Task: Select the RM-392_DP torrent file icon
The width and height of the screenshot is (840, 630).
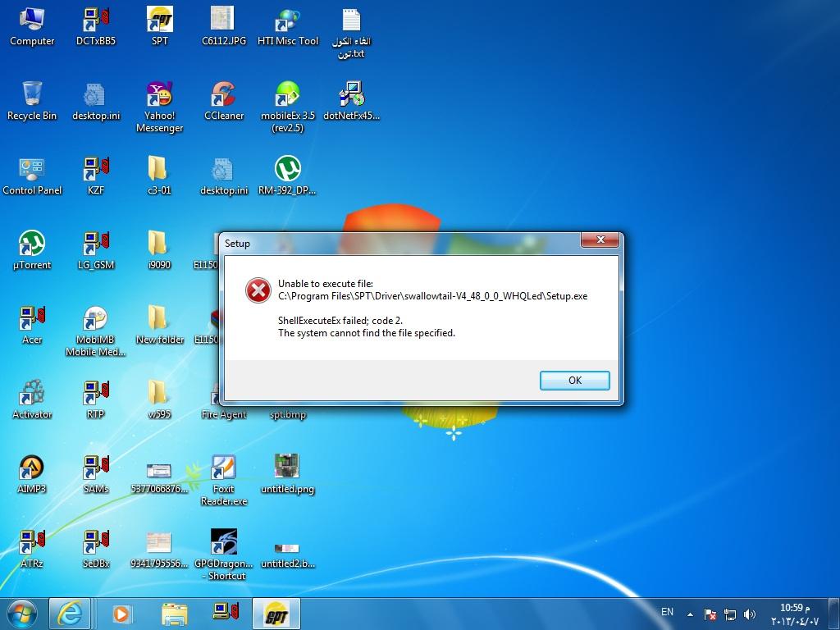Action: point(288,176)
